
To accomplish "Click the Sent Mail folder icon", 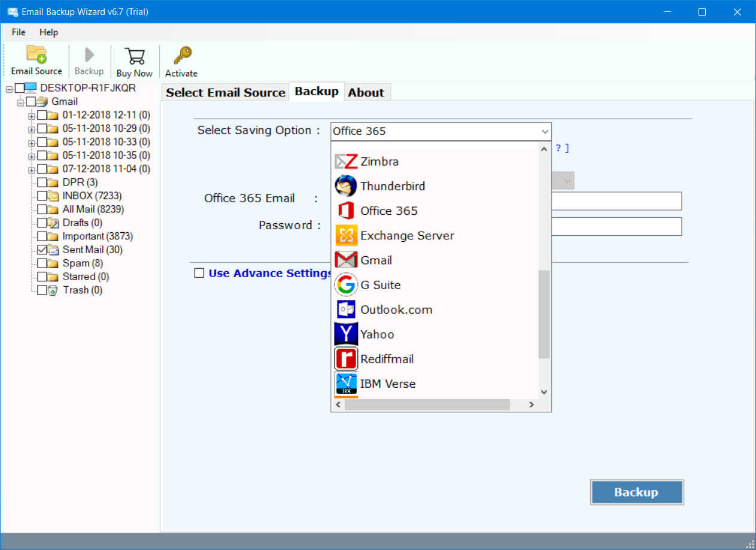I will click(54, 250).
